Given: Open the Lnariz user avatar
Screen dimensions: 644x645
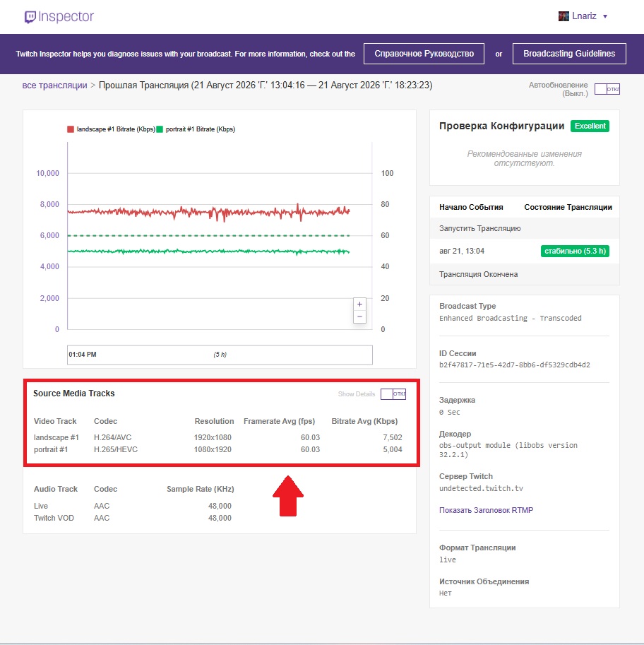Looking at the screenshot, I should point(563,16).
